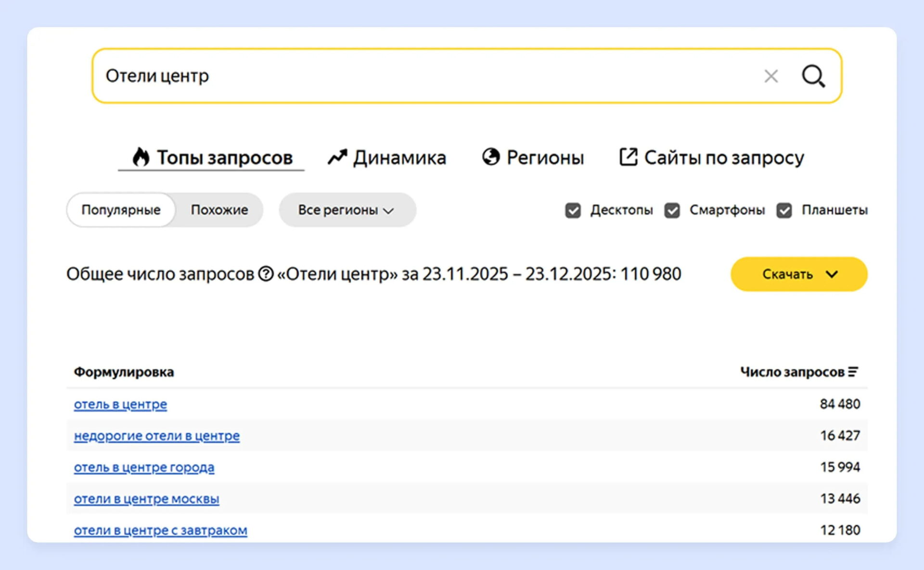Clear the search field with X icon

[x=771, y=76]
